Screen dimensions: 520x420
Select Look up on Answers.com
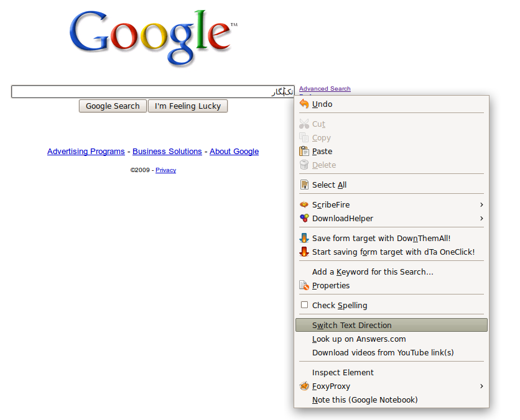[x=391, y=339]
